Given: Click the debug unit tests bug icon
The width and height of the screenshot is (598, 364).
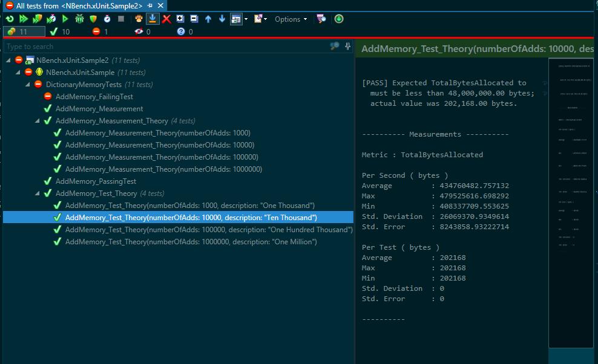Looking at the screenshot, I should (79, 19).
